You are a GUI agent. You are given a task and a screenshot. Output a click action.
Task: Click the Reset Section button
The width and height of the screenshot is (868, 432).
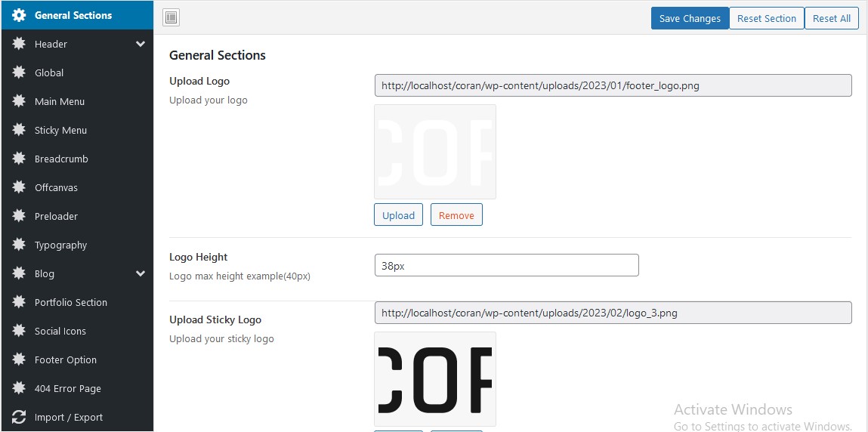click(766, 18)
